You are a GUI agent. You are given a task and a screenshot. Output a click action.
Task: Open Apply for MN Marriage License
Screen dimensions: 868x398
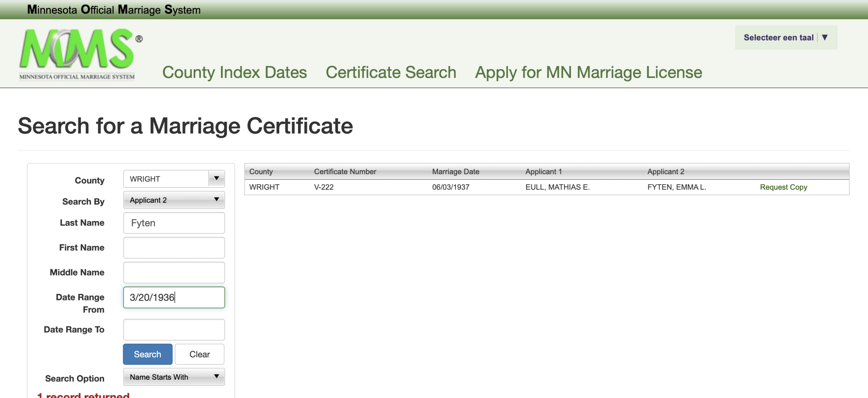point(588,72)
